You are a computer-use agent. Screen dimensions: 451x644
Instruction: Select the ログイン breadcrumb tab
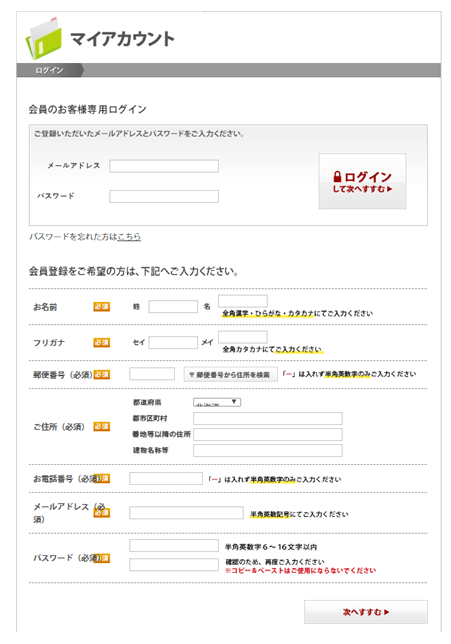(49, 70)
